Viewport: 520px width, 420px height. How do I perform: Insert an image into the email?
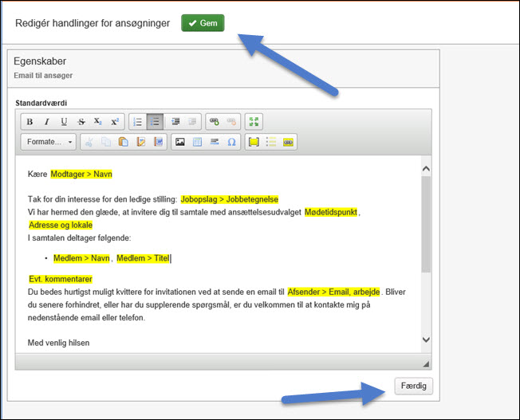point(180,142)
